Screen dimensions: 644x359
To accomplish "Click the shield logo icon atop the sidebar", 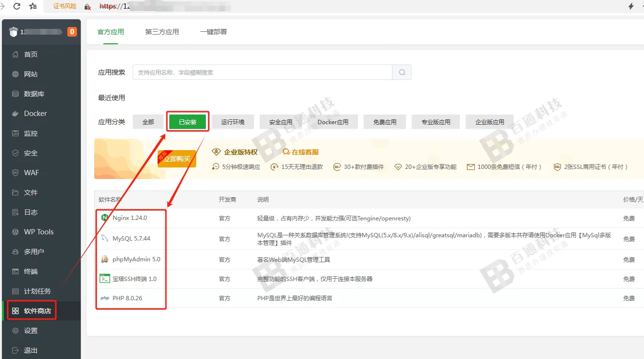I will tap(13, 32).
